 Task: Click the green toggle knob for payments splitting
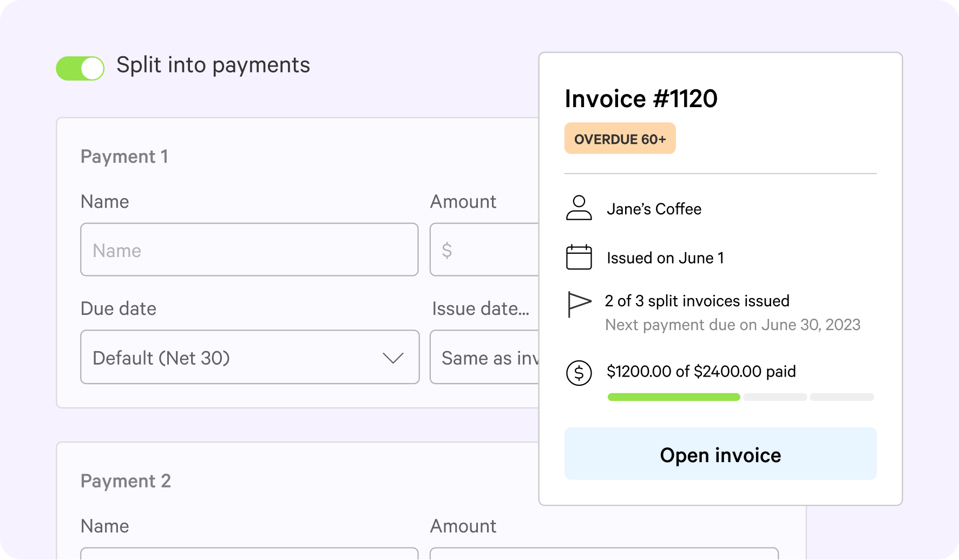click(x=90, y=68)
